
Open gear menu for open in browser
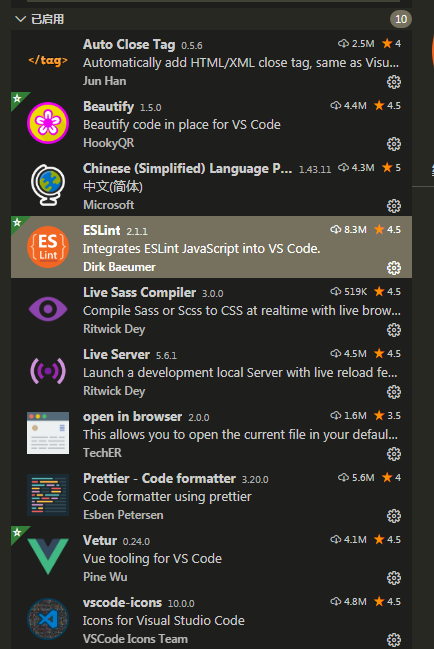[393, 454]
